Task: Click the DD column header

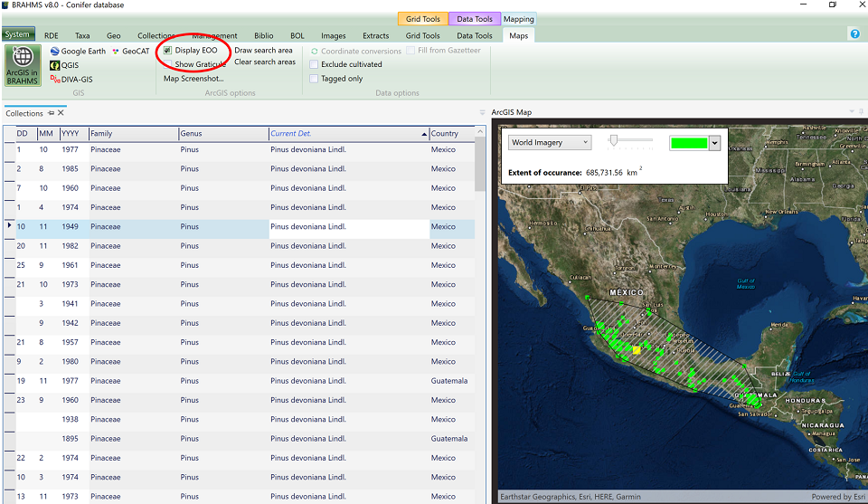Action: (x=26, y=134)
